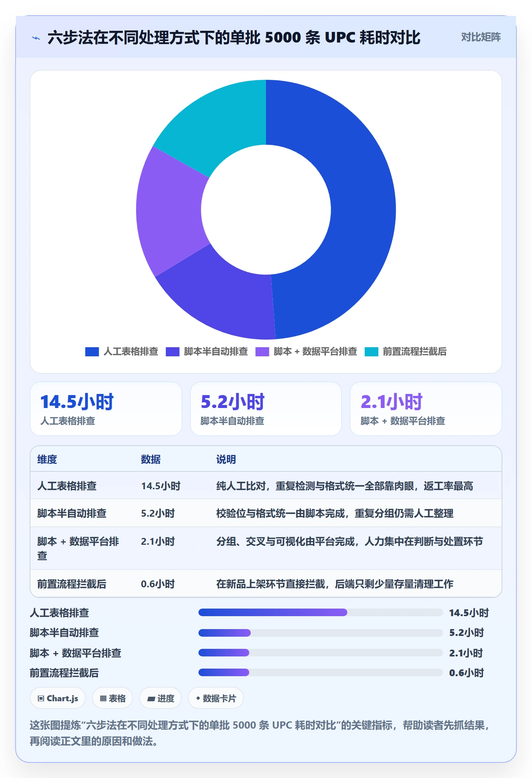
Task: Click the bar icon in the 进度 chip
Action: [x=151, y=699]
